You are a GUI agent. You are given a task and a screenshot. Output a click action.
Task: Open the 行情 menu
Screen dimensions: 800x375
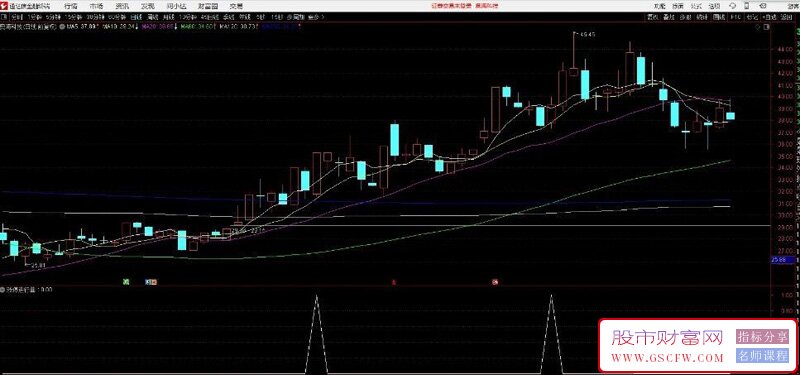[71, 7]
